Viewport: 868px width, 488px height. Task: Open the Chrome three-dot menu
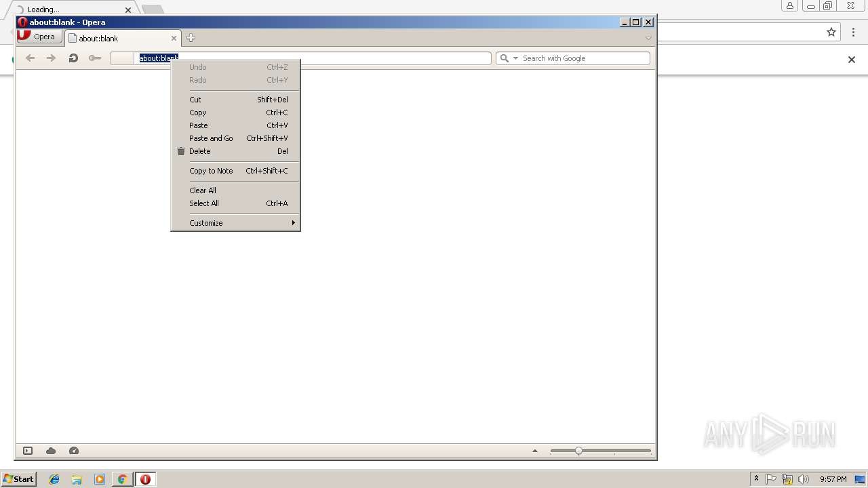[x=852, y=32]
